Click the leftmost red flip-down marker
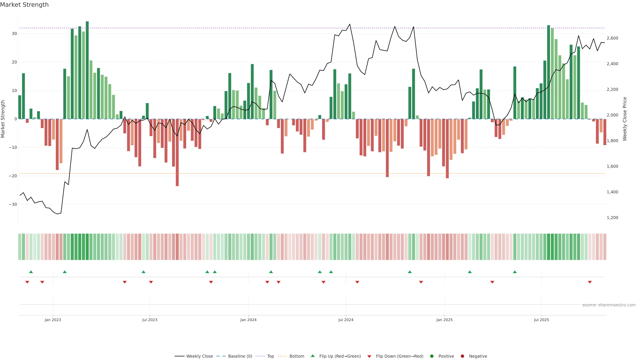The image size is (644, 362). [x=27, y=282]
